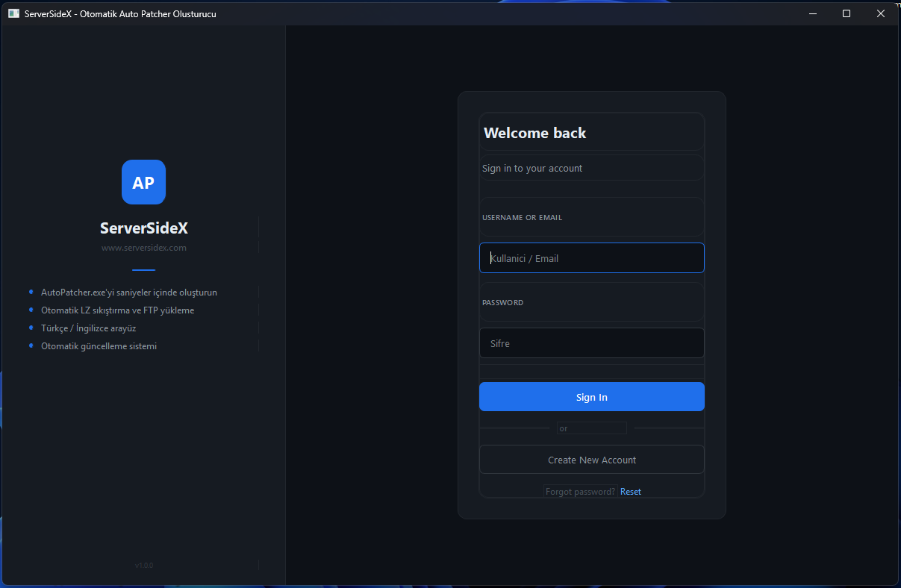The height and width of the screenshot is (588, 901).
Task: Click 'Sign in to your account' text
Action: [532, 169]
